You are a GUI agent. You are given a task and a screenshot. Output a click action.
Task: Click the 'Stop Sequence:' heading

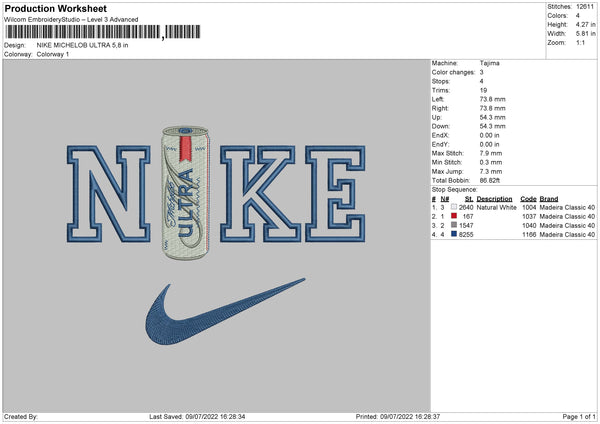[x=455, y=190]
